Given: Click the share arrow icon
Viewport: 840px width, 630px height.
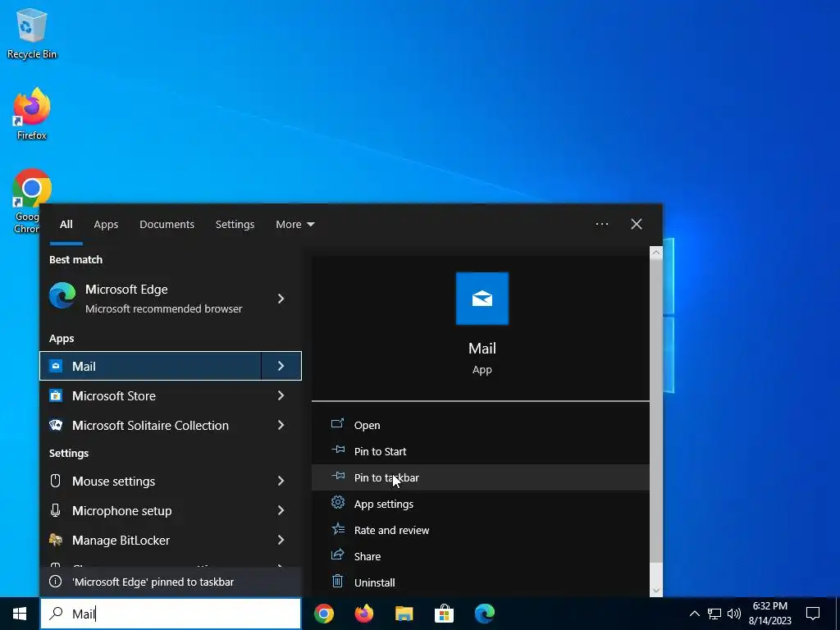Looking at the screenshot, I should [337, 555].
